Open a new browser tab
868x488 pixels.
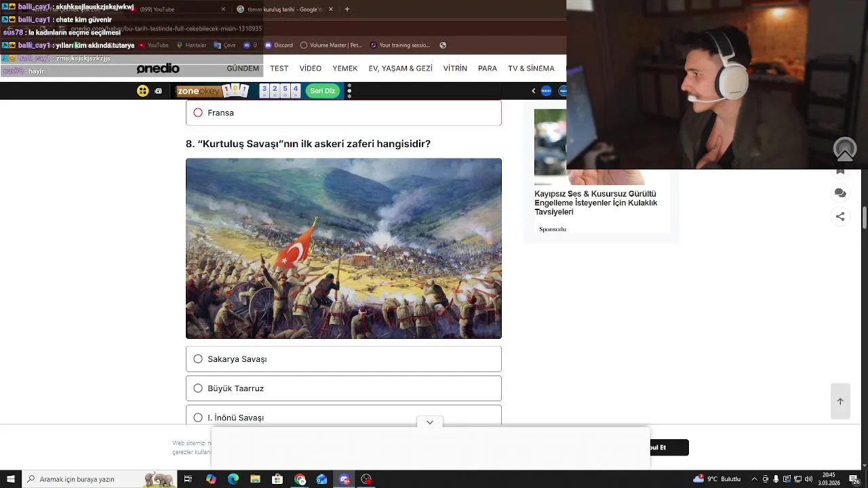pos(347,9)
